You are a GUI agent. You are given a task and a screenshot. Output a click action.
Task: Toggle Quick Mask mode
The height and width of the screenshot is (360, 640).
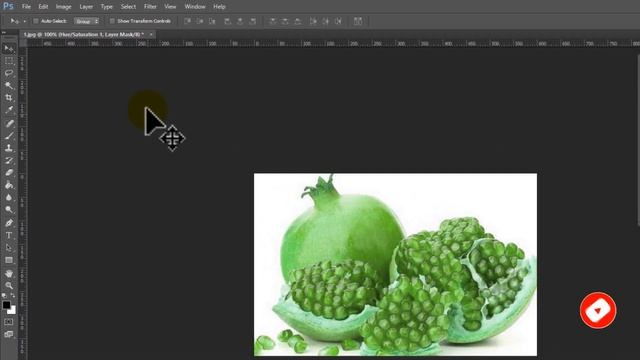coord(9,322)
